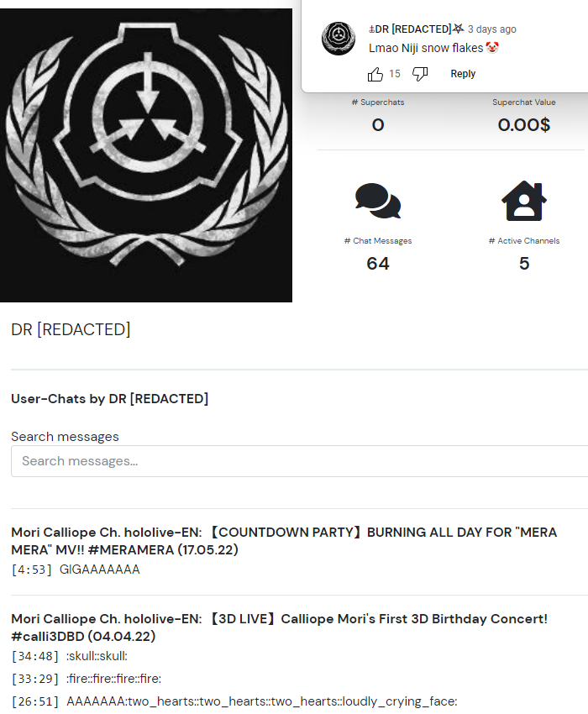Click the commenter's round SCP avatar
The height and width of the screenshot is (714, 588).
[339, 39]
